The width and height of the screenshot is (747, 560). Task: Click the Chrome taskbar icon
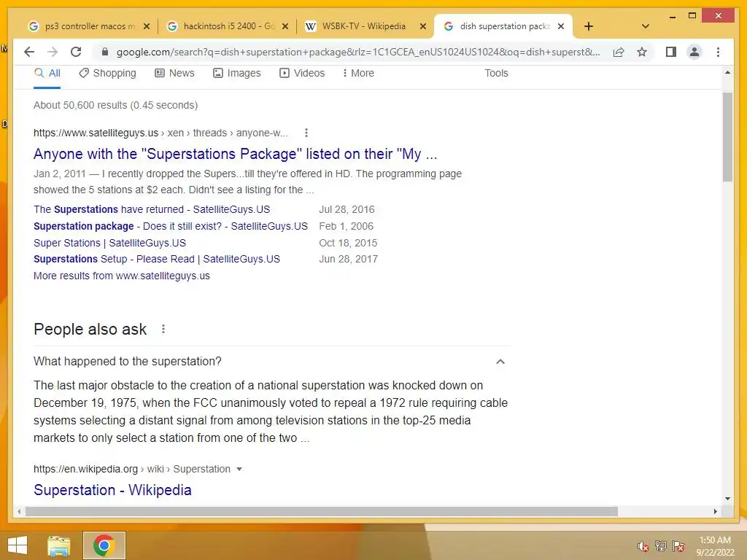coord(104,545)
